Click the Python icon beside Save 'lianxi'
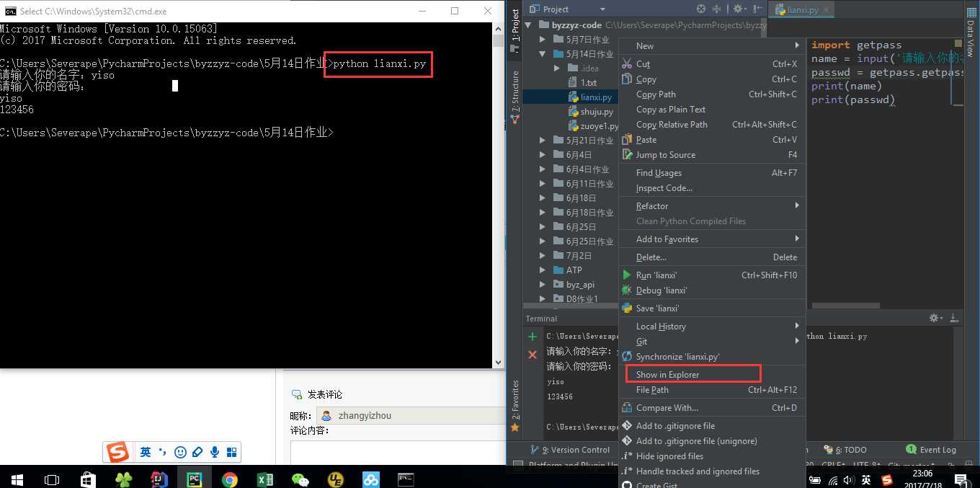 coord(627,309)
